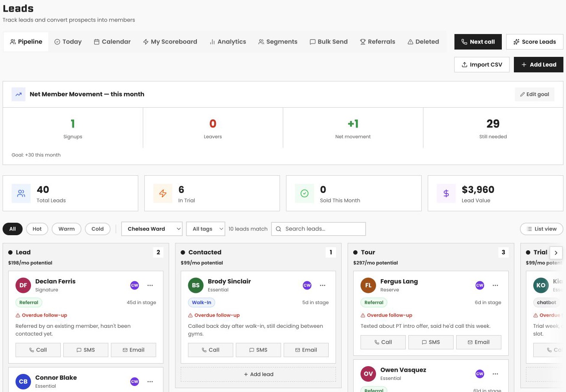Click the Total Leads people icon
This screenshot has height=392, width=566.
coord(21,193)
